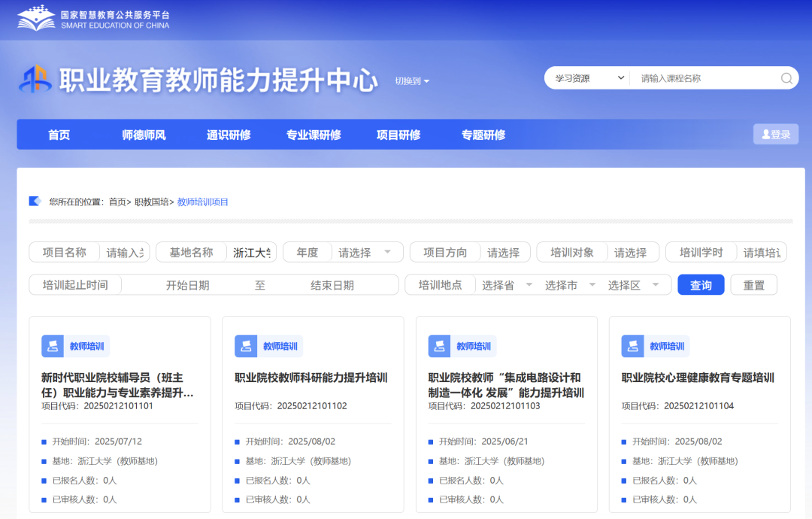Click the 重置 reset button
Viewport: 812px width, 519px height.
[753, 285]
